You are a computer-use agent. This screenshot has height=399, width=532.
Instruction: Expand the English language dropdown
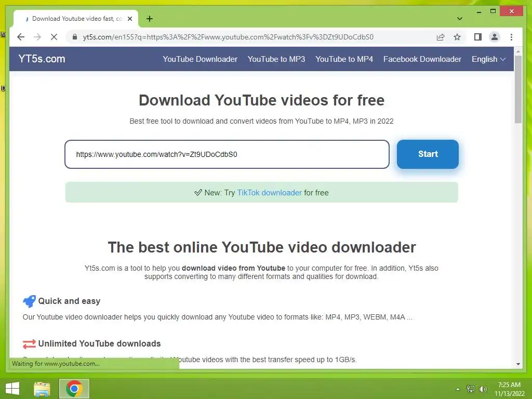click(488, 59)
